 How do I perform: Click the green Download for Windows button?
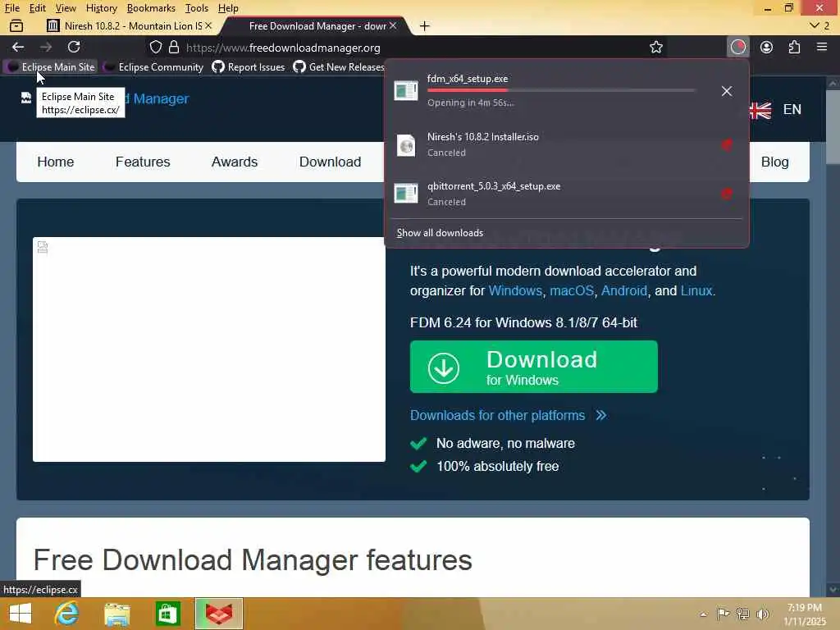click(x=533, y=367)
